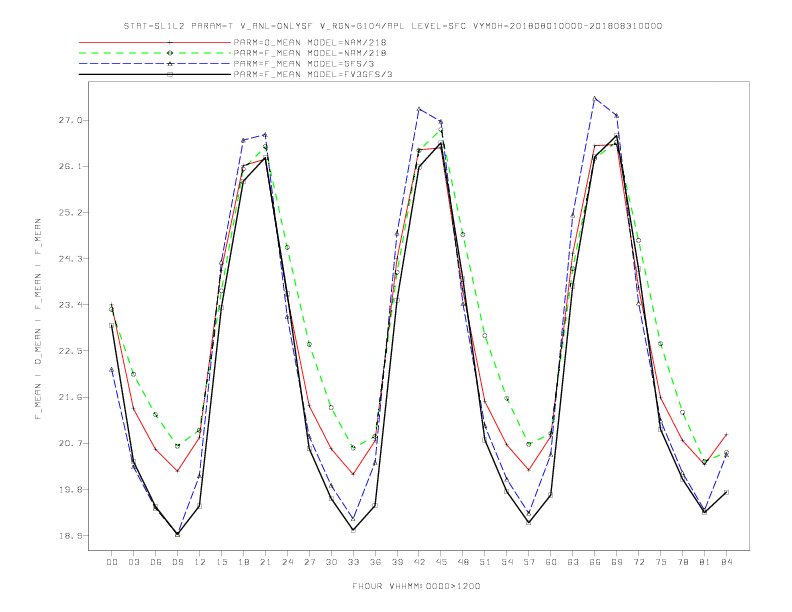This screenshot has height=612, width=792.
Task: Click y-axis tick label 21.6
Action: point(70,397)
